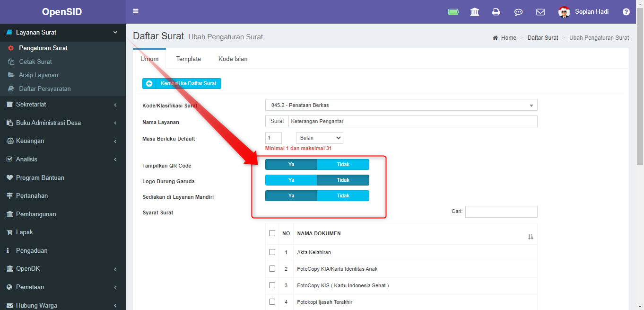Click the building icon in the top bar
644x310 pixels.
pos(474,11)
